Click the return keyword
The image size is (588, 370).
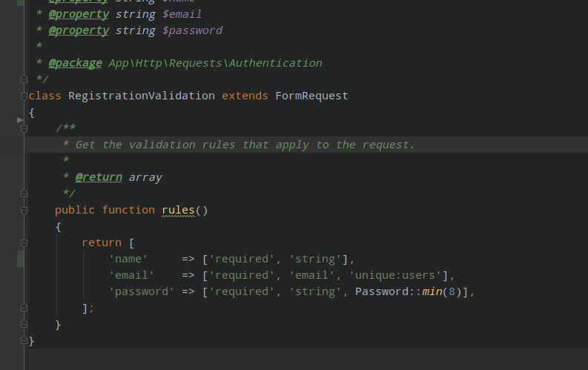tap(102, 242)
